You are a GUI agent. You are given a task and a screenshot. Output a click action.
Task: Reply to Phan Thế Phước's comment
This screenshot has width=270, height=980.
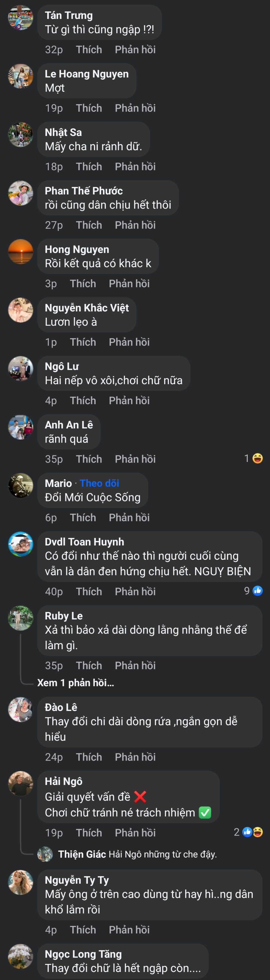tap(135, 225)
